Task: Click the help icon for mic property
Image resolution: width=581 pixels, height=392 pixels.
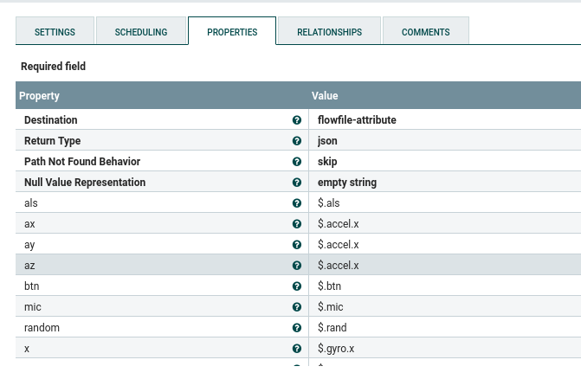Action: click(296, 307)
